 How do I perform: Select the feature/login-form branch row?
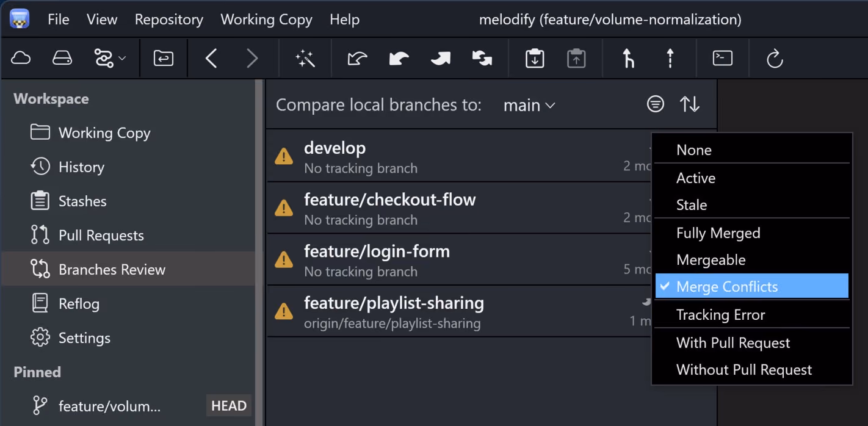pos(458,260)
